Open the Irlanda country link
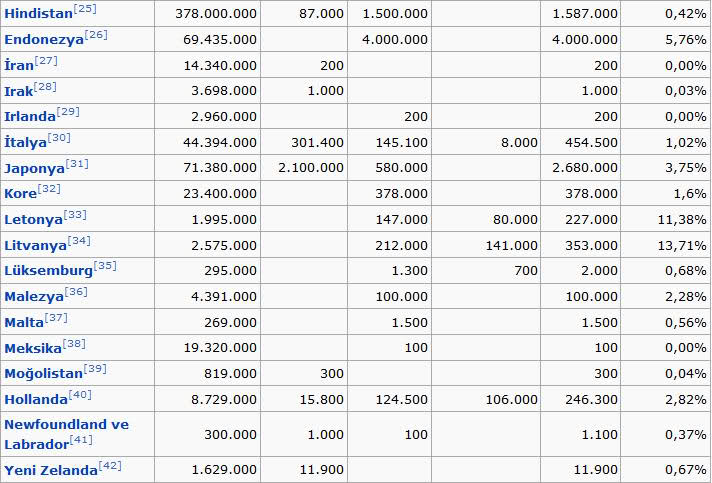 pos(29,118)
